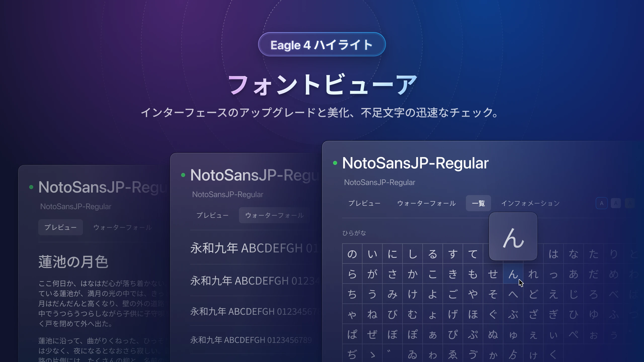The width and height of the screenshot is (644, 362).
Task: Select the ち glyph cell
Action: pos(352,294)
